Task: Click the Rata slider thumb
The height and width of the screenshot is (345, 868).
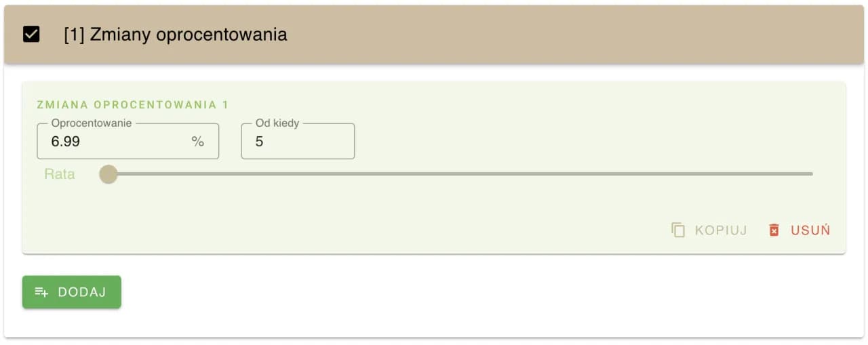Action: (108, 174)
